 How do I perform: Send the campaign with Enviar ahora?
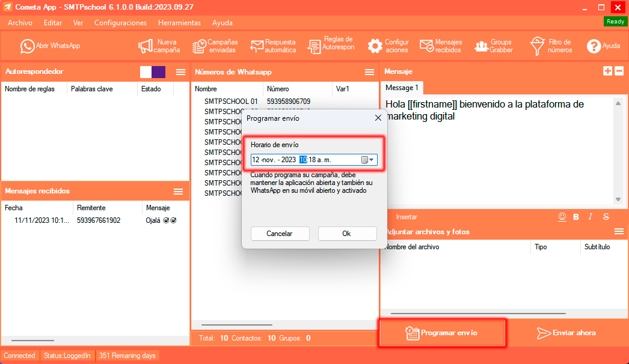pyautogui.click(x=566, y=333)
